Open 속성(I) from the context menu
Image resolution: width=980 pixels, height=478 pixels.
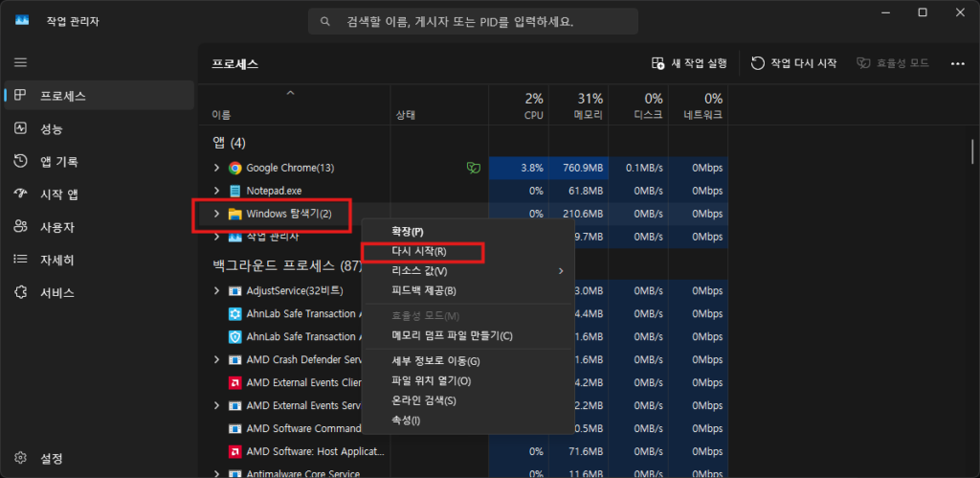point(468,420)
